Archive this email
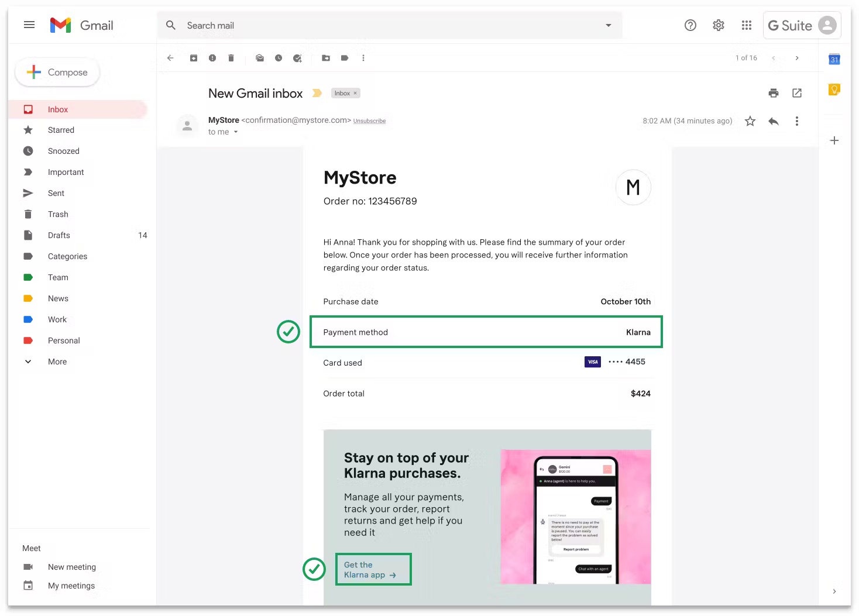This screenshot has height=616, width=859. (194, 58)
